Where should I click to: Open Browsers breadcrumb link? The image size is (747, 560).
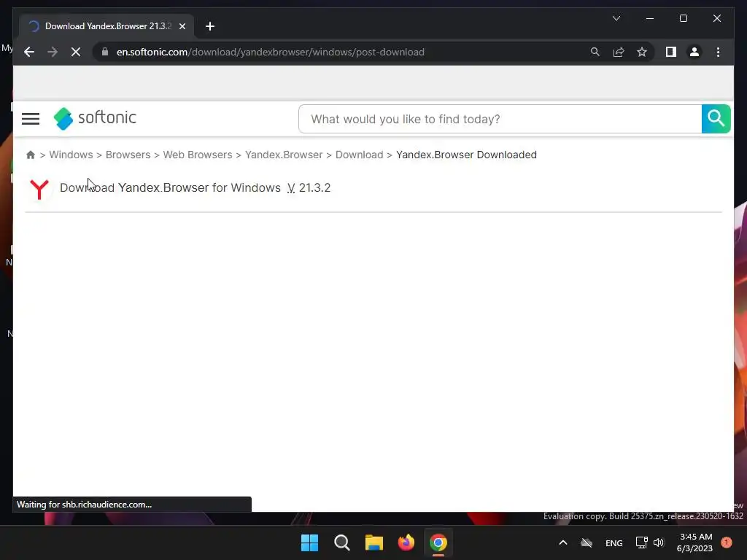(x=128, y=155)
